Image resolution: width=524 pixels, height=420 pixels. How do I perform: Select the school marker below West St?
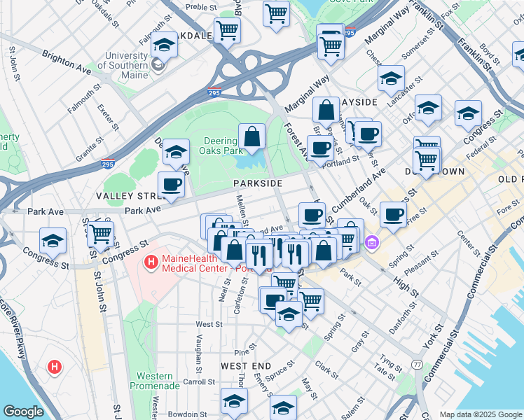[289, 315]
